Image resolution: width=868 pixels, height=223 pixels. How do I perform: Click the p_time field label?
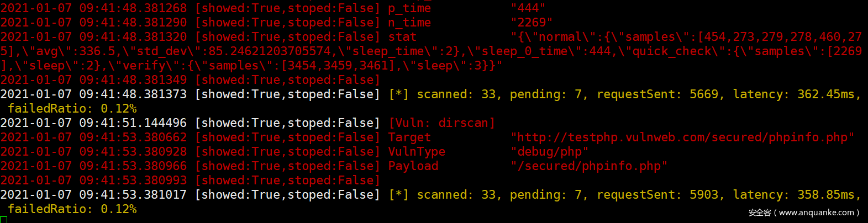409,8
